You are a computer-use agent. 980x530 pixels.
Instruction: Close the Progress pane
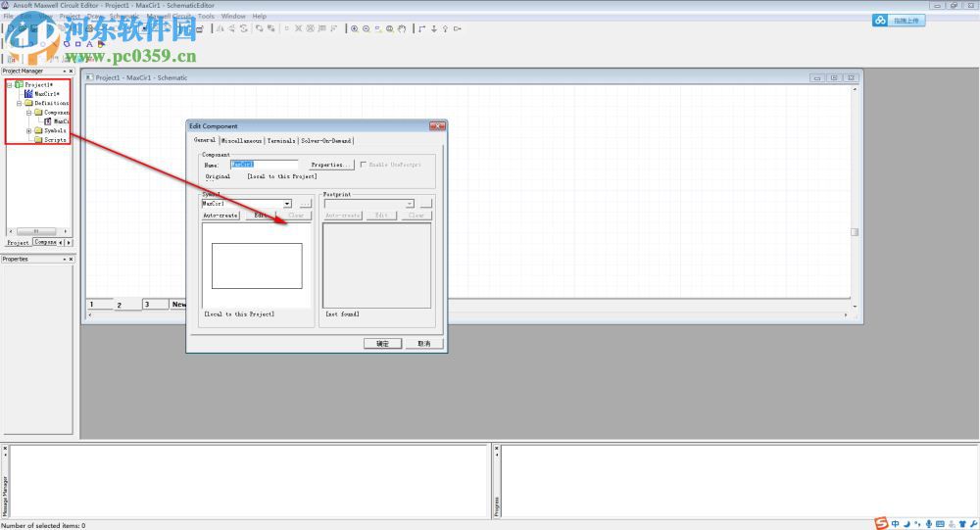[x=496, y=448]
